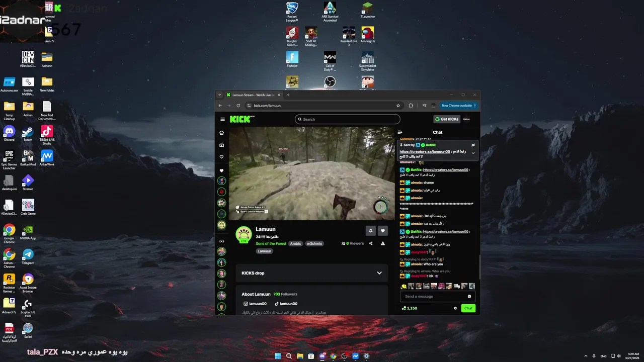
Task: Open Windows taskbar search
Action: coord(289,356)
